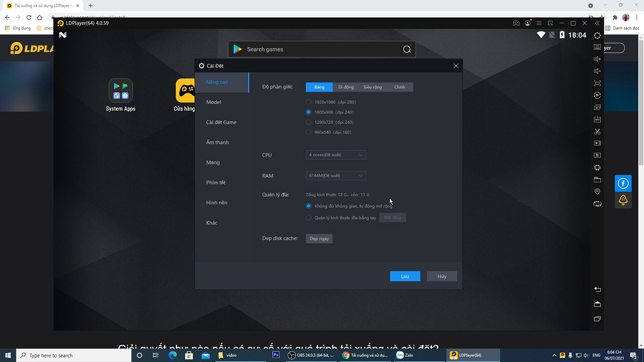Viewport: 644px width, 362px height.
Task: Choose manual disk size management option
Action: (x=309, y=218)
